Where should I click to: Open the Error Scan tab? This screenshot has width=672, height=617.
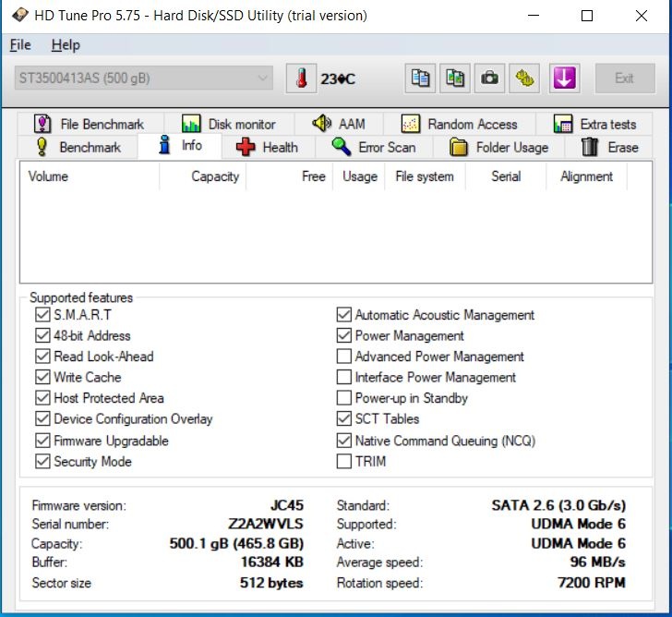point(374,147)
